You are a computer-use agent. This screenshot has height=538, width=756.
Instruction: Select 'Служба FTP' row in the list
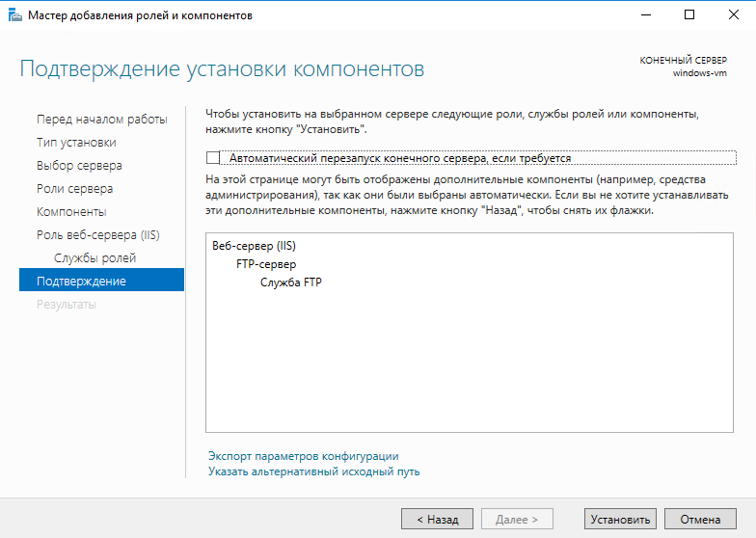click(291, 282)
